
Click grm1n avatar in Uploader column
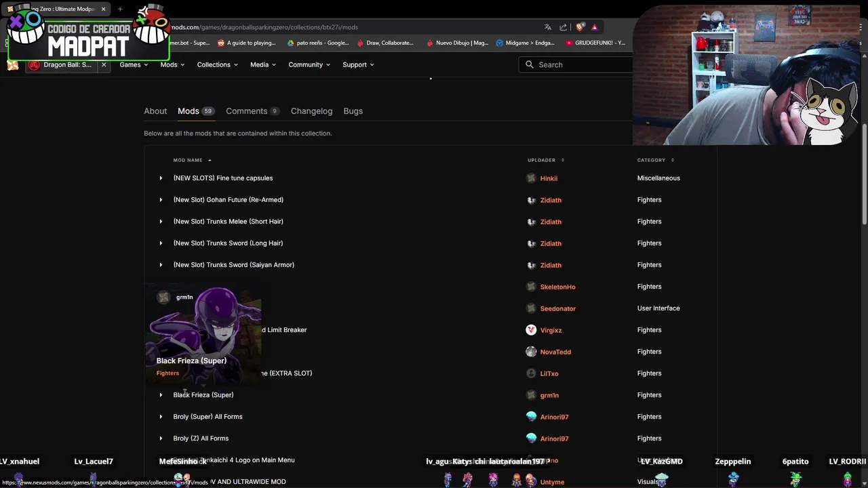[x=531, y=395]
